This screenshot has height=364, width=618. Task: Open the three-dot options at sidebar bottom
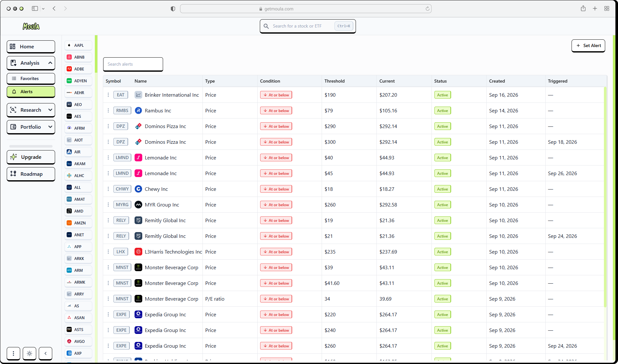click(x=13, y=353)
